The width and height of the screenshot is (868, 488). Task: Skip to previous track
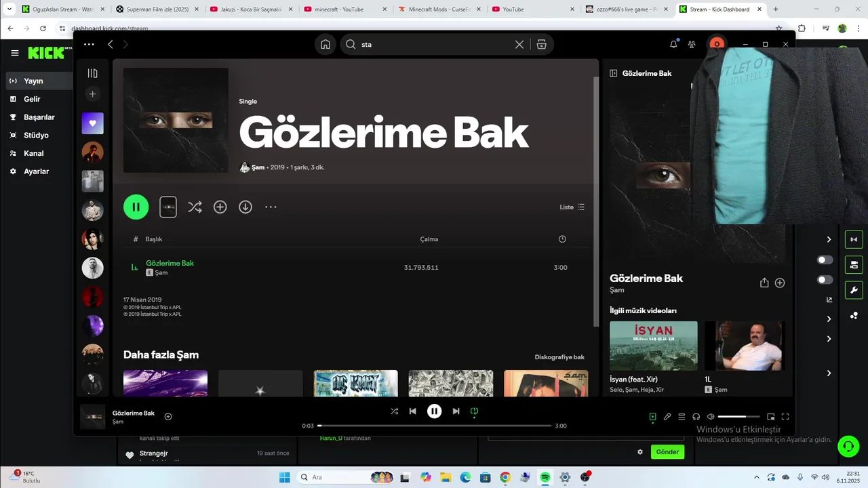[x=412, y=411]
